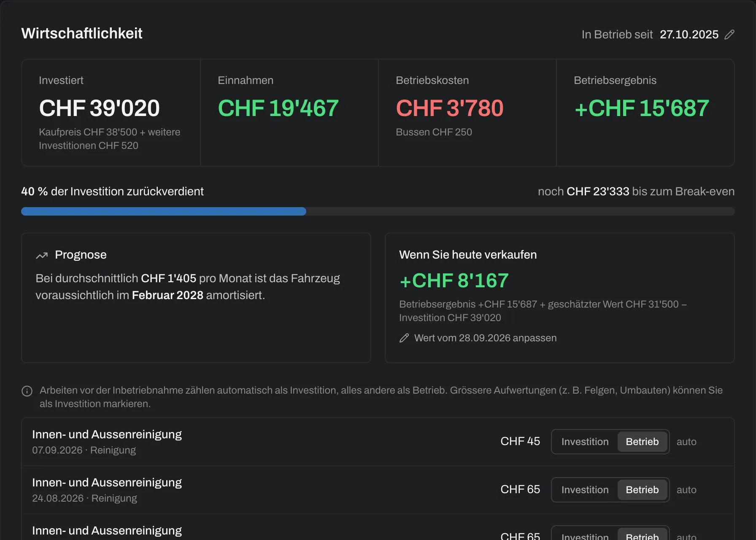This screenshot has height=540, width=756.
Task: Mark 24.08.2026 cleaning as Betrieb
Action: [642, 490]
